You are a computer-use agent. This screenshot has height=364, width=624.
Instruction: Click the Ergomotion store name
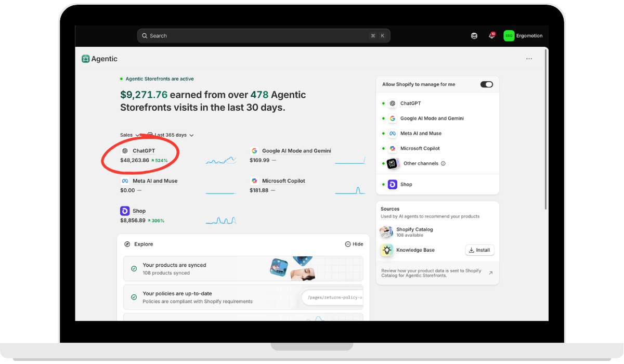tap(529, 36)
